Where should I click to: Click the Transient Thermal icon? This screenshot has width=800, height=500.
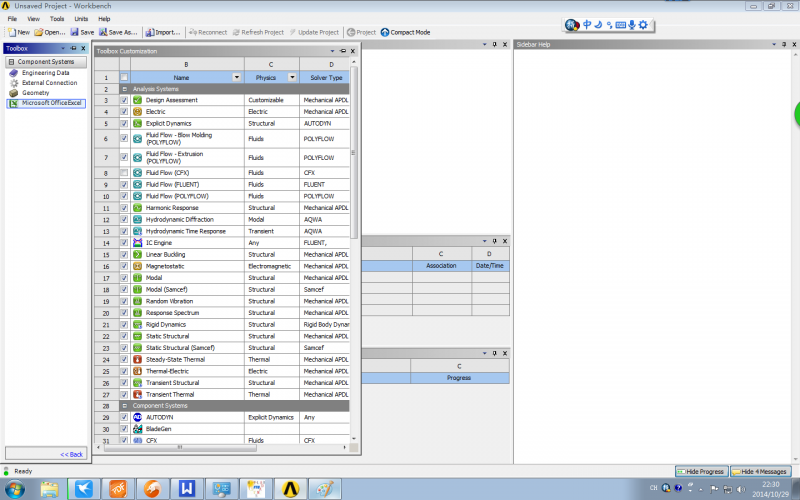[x=137, y=394]
